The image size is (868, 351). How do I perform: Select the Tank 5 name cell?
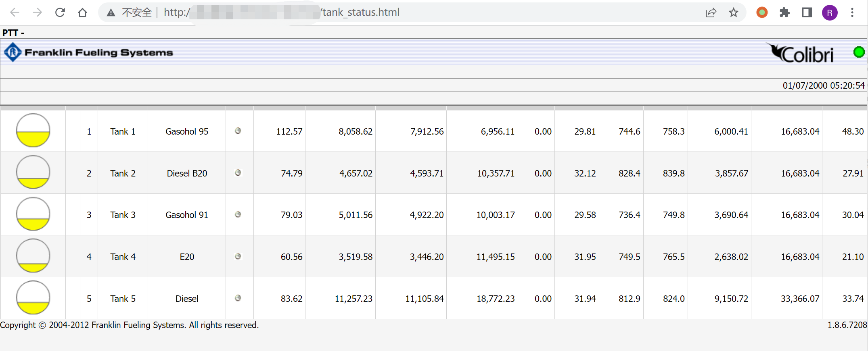tap(123, 299)
